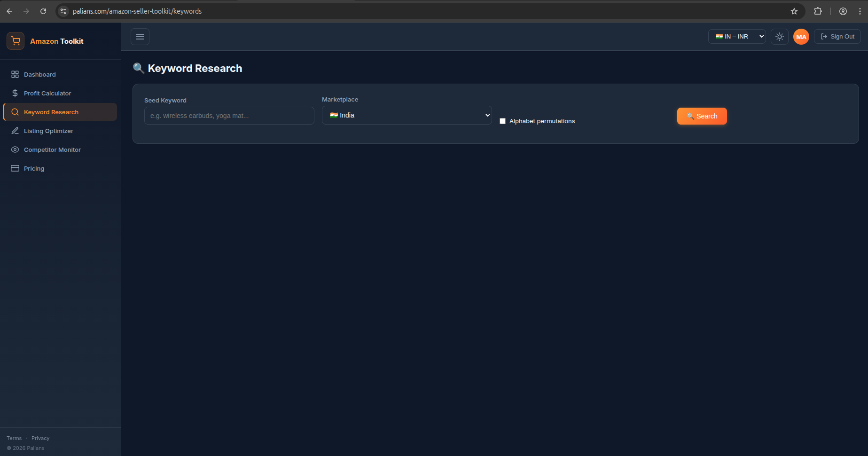Image resolution: width=868 pixels, height=456 pixels.
Task: Open the MA profile avatar
Action: (x=801, y=37)
